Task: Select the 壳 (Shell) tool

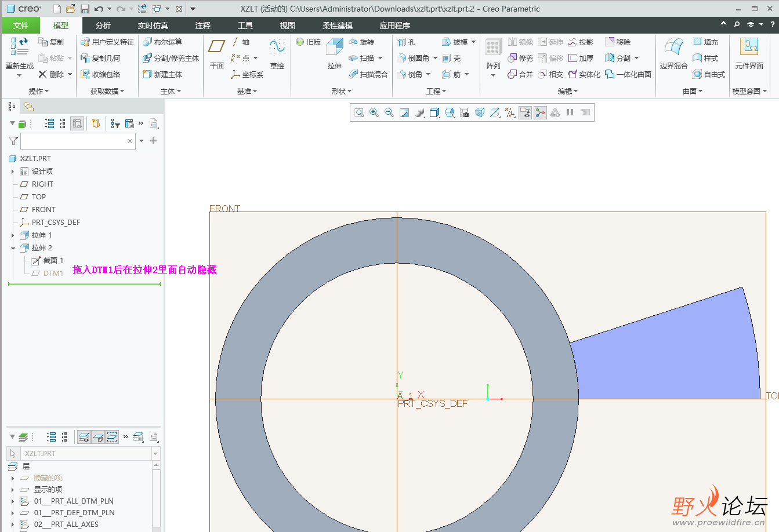Action: pyautogui.click(x=451, y=58)
